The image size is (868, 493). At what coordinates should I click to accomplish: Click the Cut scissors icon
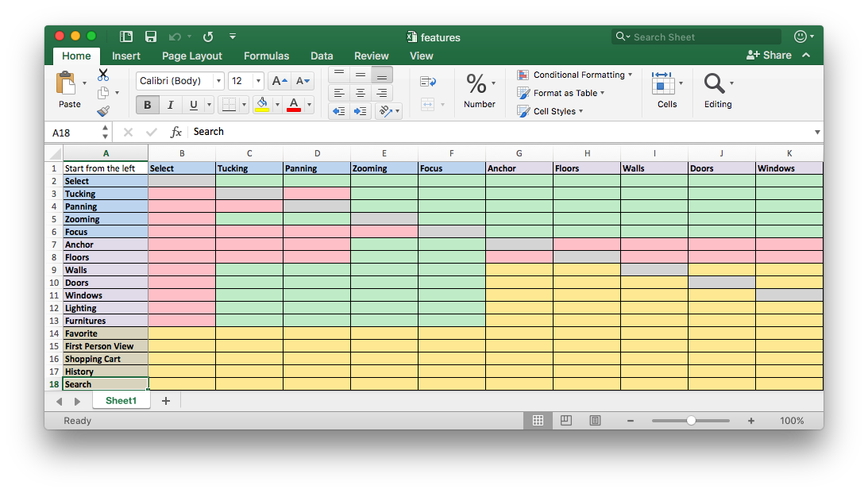(103, 75)
